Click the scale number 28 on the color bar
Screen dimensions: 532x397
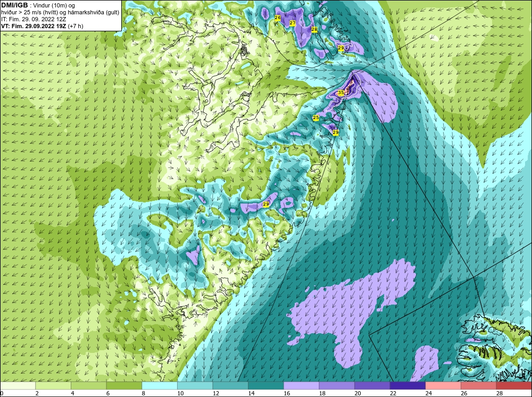[499, 393]
